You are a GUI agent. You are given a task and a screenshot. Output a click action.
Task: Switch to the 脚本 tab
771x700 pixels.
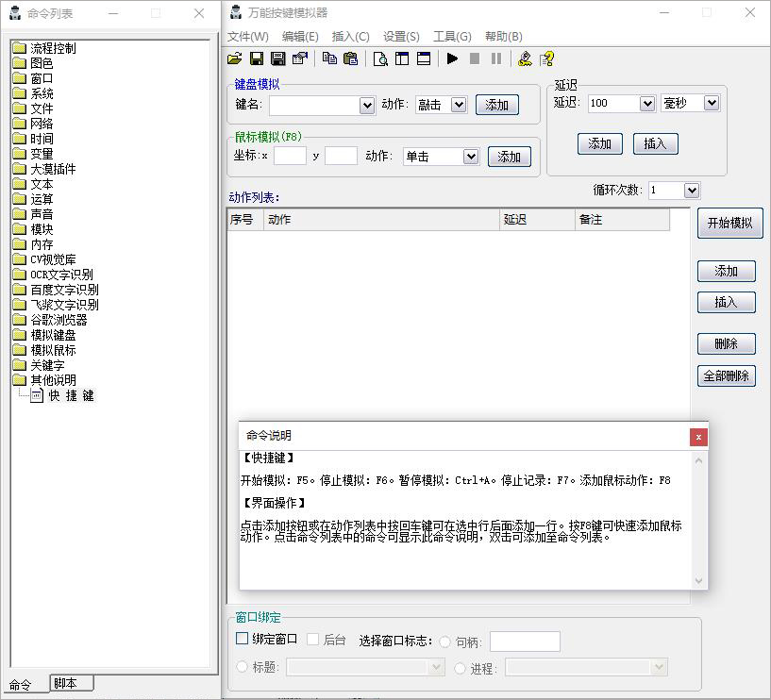[71, 683]
